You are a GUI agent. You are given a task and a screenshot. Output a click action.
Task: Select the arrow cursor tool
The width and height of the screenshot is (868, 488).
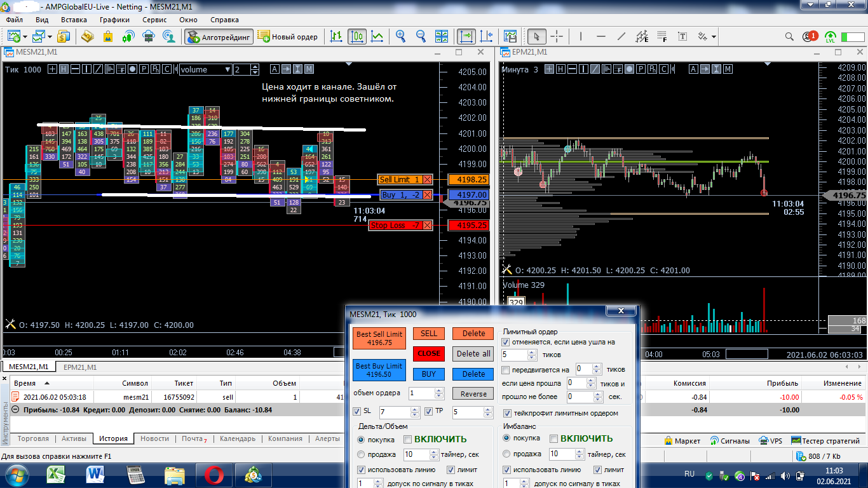point(537,36)
